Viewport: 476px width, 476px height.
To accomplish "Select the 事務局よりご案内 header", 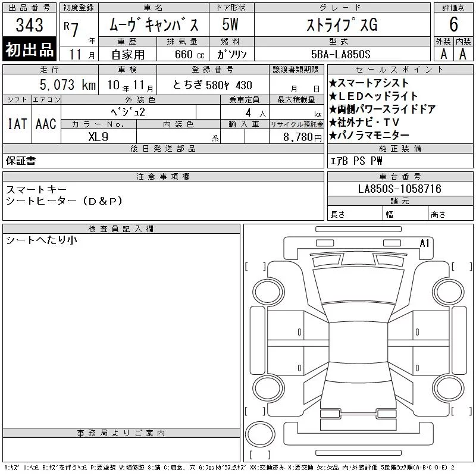I will (x=121, y=433).
